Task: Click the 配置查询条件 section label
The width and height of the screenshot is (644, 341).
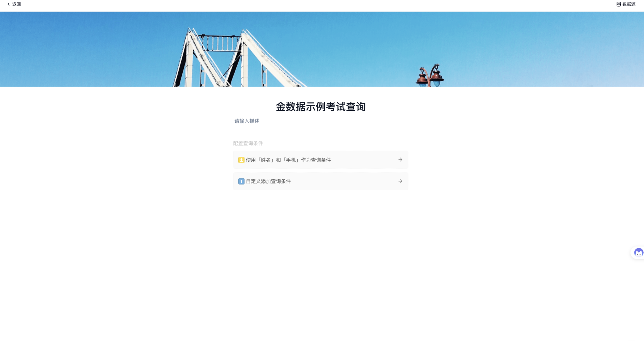Action: (x=248, y=143)
